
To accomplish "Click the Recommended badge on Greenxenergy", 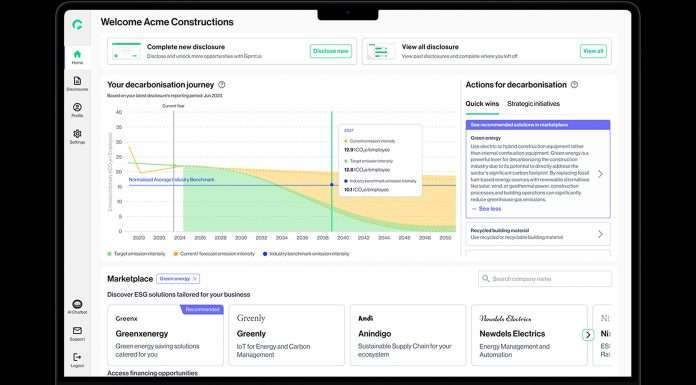I will point(202,309).
